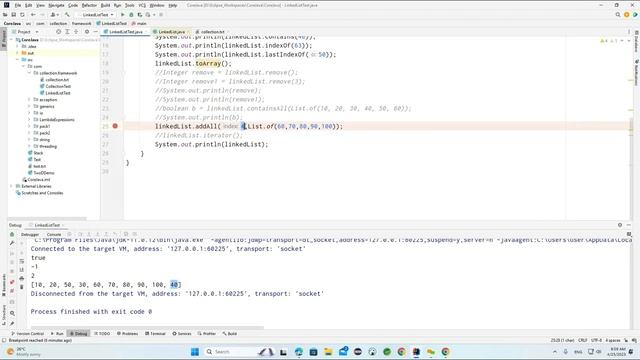Toggle soft-wrap icon in console sidebar
The height and width of the screenshot is (360, 640).
pos(22,261)
